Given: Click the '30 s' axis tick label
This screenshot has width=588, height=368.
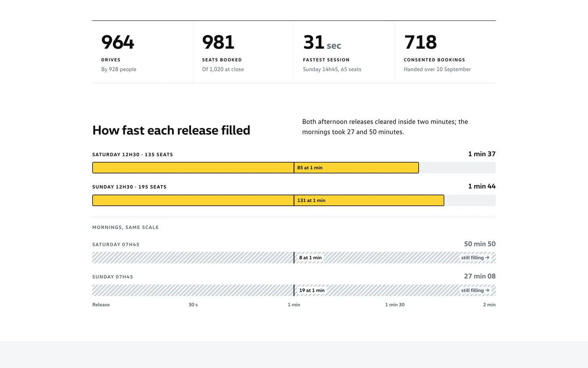Looking at the screenshot, I should pos(193,305).
